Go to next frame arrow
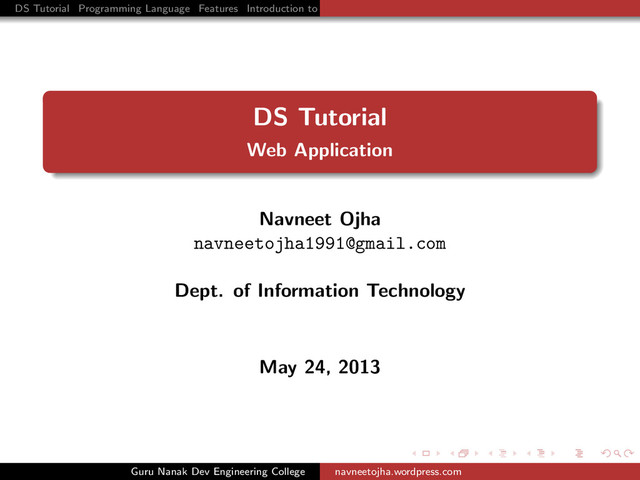Image resolution: width=640 pixels, height=480 pixels. [476, 453]
